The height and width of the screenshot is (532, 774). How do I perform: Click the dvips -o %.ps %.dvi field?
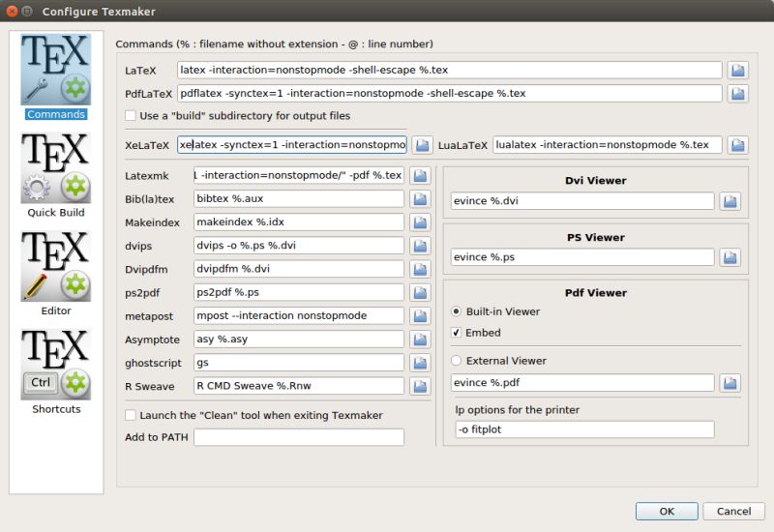pos(299,246)
